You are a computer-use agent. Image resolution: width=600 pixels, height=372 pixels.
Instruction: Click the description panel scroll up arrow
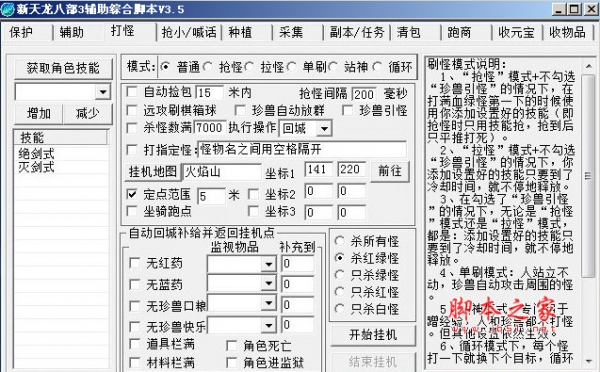589,66
